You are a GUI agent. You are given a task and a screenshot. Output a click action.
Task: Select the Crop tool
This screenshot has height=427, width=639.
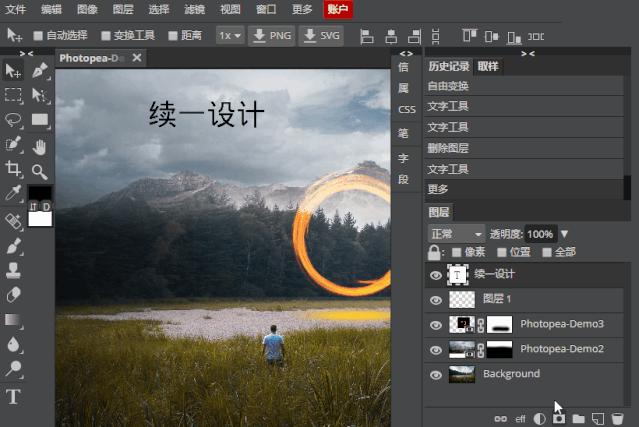point(13,169)
